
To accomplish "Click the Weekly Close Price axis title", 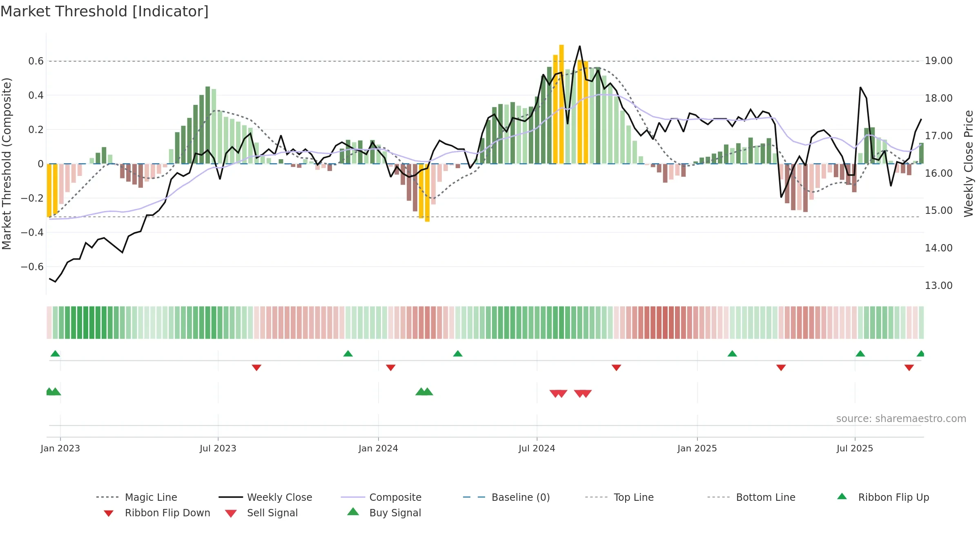I will click(969, 163).
